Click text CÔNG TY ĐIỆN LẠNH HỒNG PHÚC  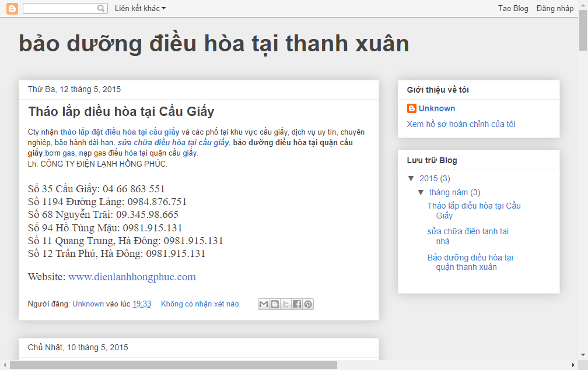(x=104, y=164)
